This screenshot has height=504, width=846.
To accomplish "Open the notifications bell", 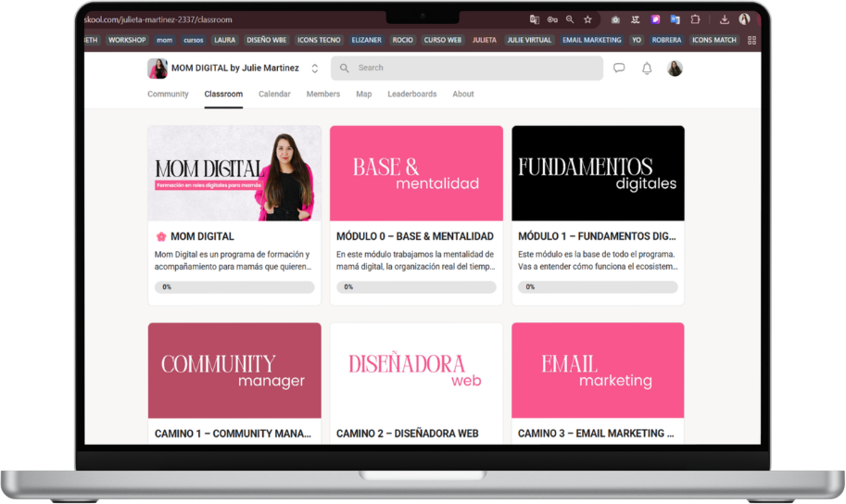I will click(647, 68).
